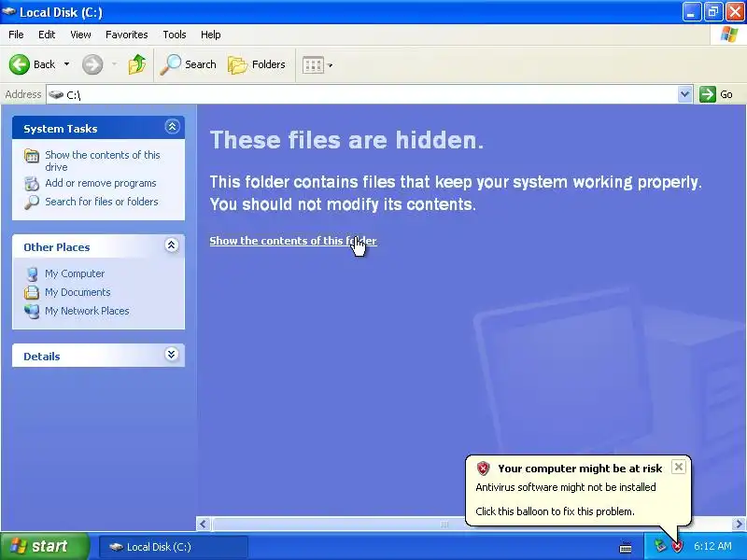Open the Favorites menu
The image size is (747, 560).
tap(127, 35)
